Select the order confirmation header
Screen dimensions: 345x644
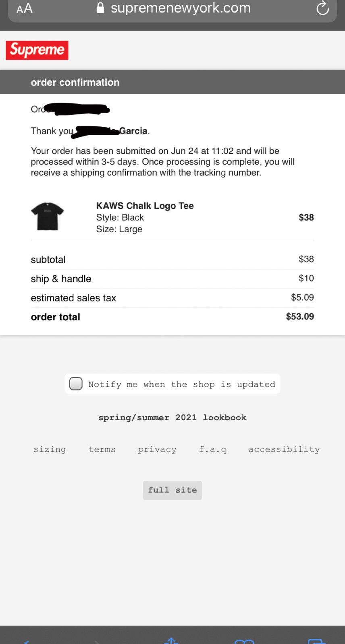coord(75,82)
